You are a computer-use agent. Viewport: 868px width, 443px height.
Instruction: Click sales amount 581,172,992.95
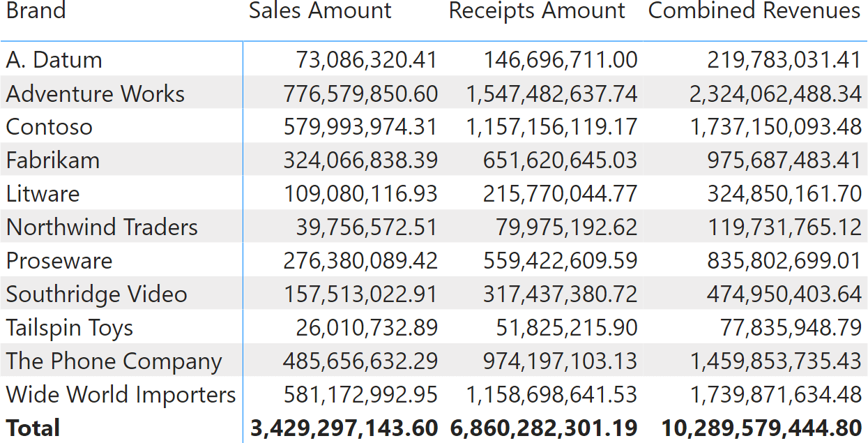point(360,395)
